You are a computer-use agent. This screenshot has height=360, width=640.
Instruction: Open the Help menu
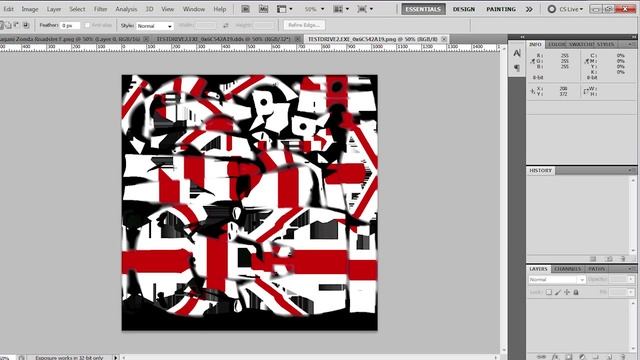point(220,9)
